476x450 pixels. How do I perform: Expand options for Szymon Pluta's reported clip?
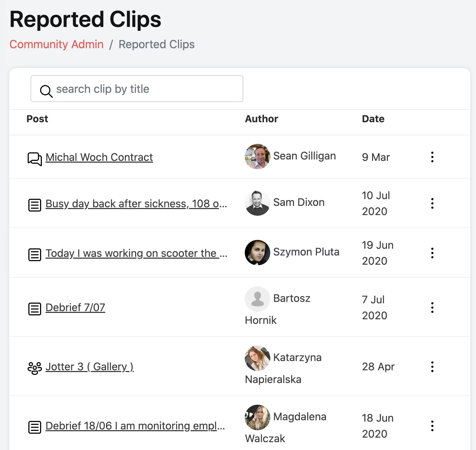432,253
